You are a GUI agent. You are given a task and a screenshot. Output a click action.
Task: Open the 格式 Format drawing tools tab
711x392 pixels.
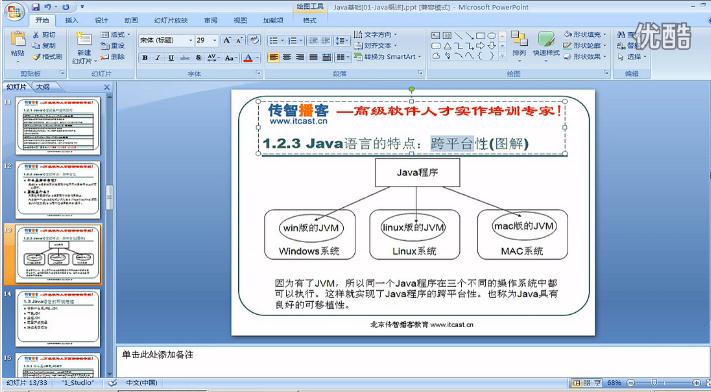click(x=310, y=20)
